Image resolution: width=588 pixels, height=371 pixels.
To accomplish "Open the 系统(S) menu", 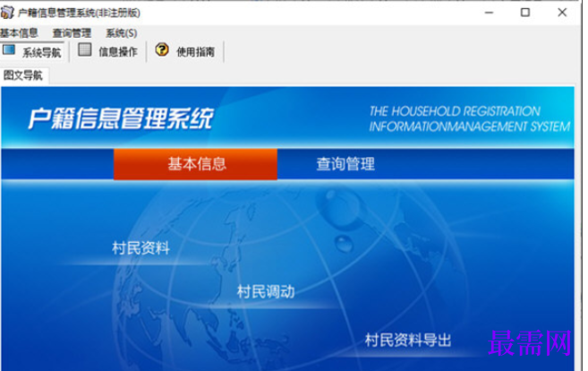I will (x=121, y=33).
